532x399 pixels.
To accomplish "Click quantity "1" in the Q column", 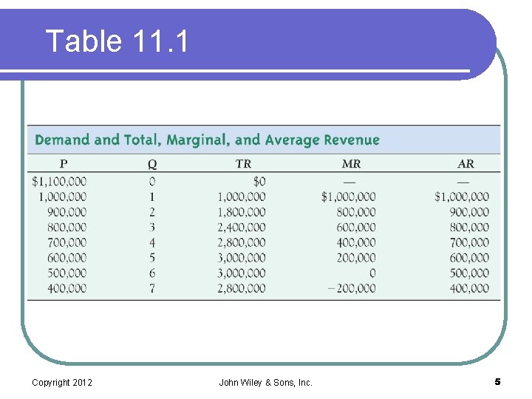I will pyautogui.click(x=152, y=197).
